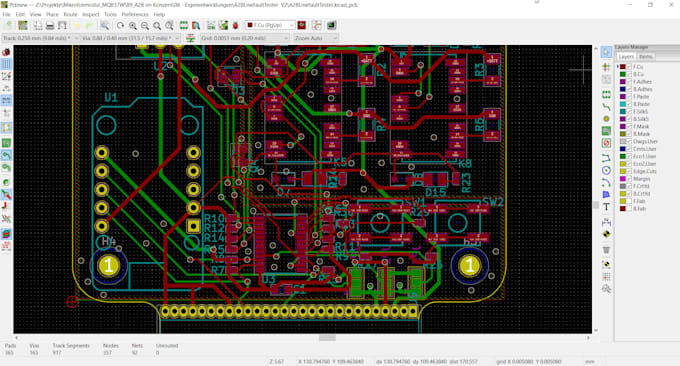Click the Track Segments status label
Screen dimensions: 680x366
[71, 346]
